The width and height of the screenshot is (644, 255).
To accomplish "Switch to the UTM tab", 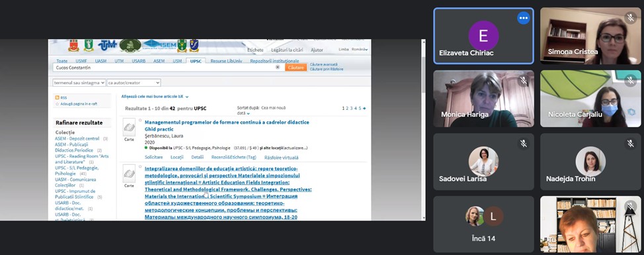I will pyautogui.click(x=119, y=61).
